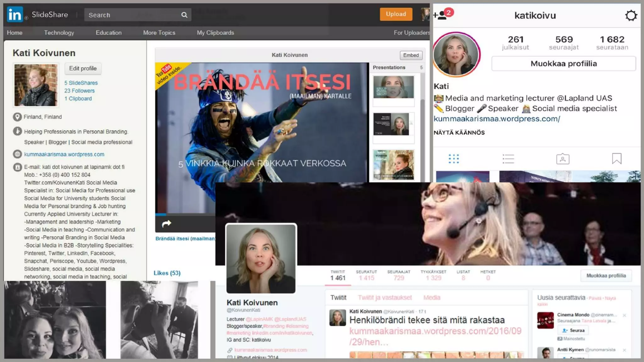This screenshot has width=644, height=362.
Task: Dismiss Cinema Mondo follow suggestion
Action: [x=625, y=315]
